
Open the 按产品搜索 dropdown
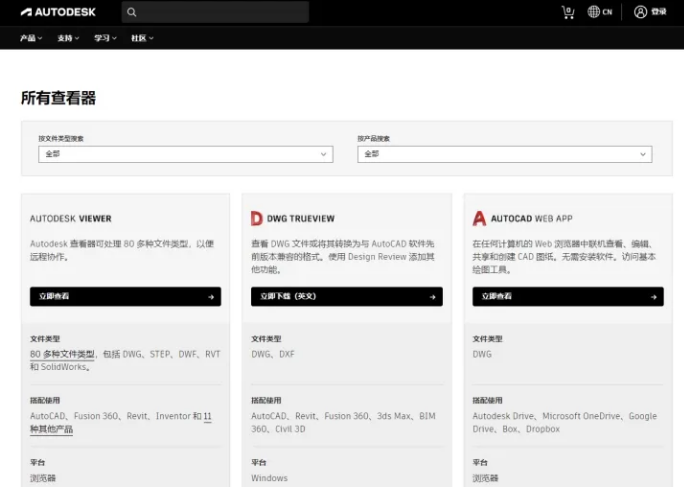pos(505,154)
